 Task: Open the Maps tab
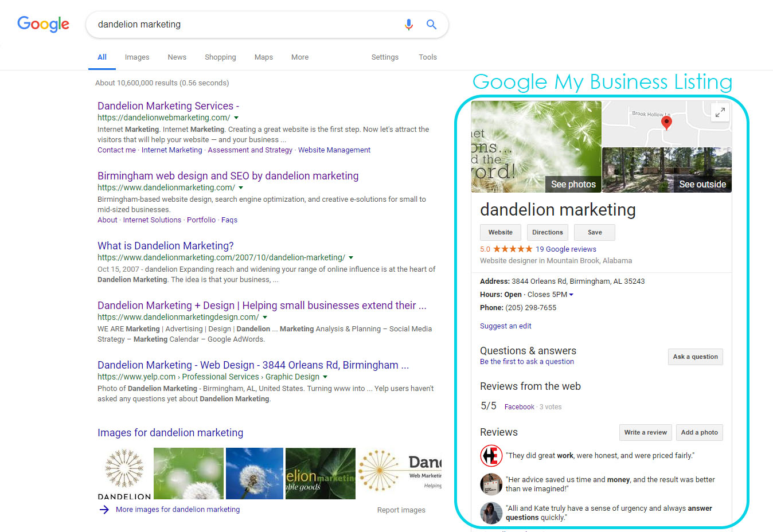tap(264, 57)
